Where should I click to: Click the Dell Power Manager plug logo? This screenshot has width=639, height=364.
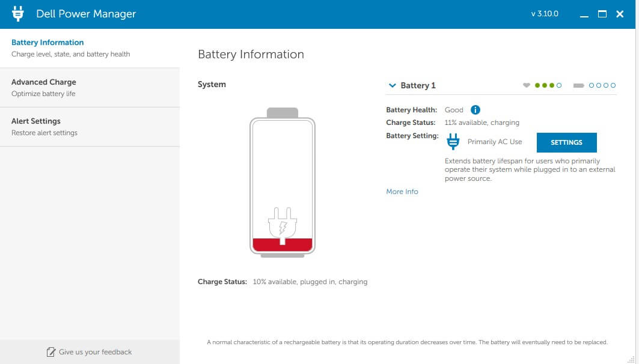click(18, 14)
